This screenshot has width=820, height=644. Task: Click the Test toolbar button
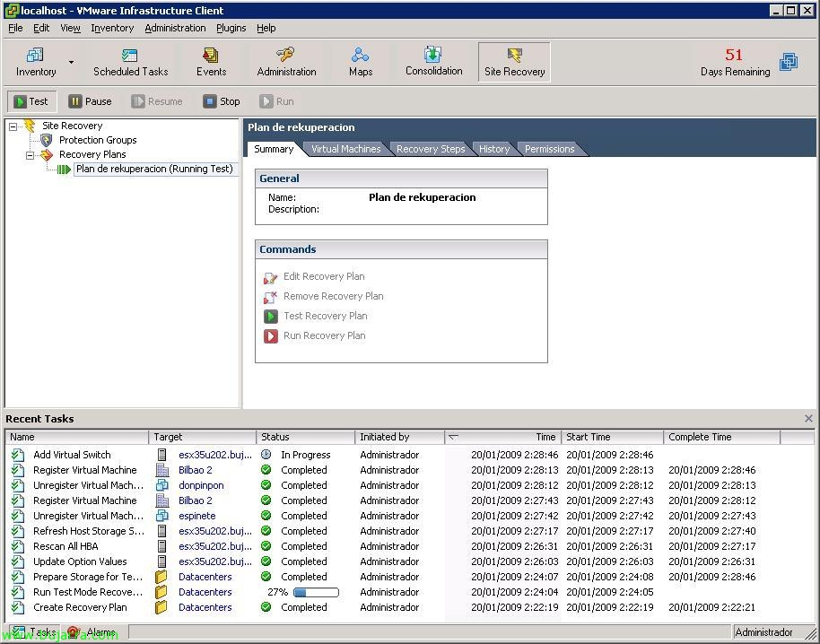coord(31,101)
